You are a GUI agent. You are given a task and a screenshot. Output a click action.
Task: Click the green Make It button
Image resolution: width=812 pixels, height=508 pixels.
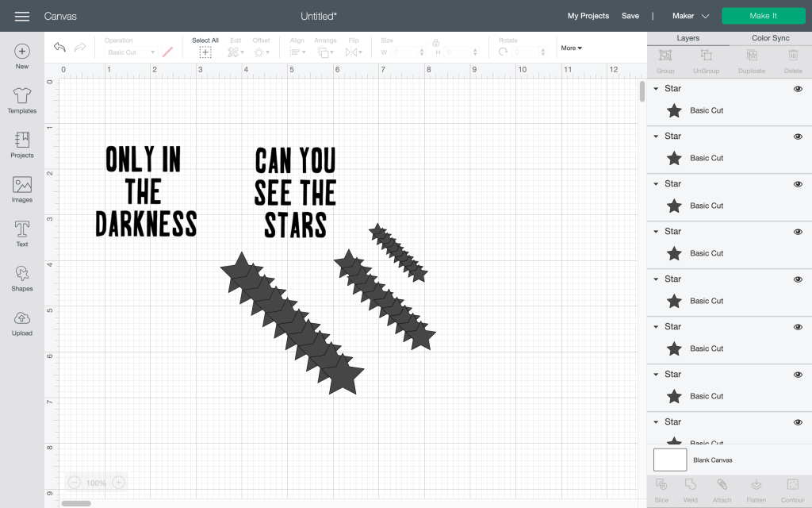(763, 16)
